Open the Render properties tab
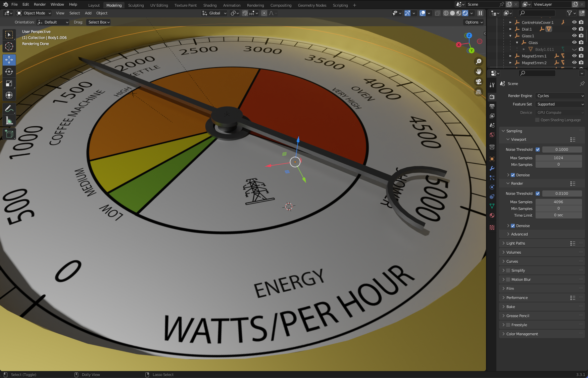The image size is (588, 378). [x=492, y=97]
